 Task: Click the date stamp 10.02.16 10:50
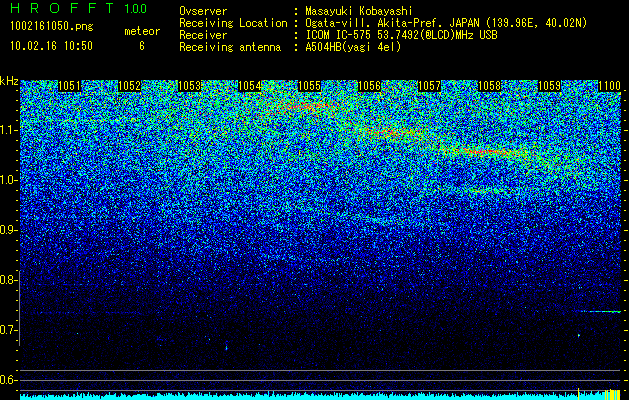[51, 46]
